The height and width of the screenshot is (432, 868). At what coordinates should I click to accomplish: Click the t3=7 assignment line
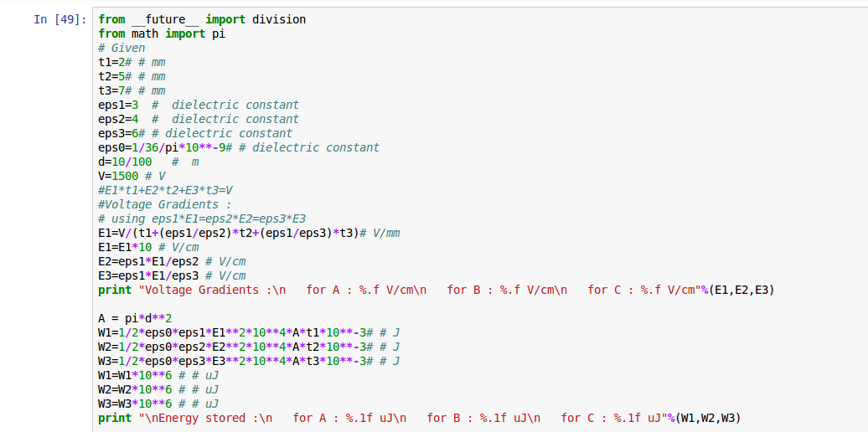point(131,90)
